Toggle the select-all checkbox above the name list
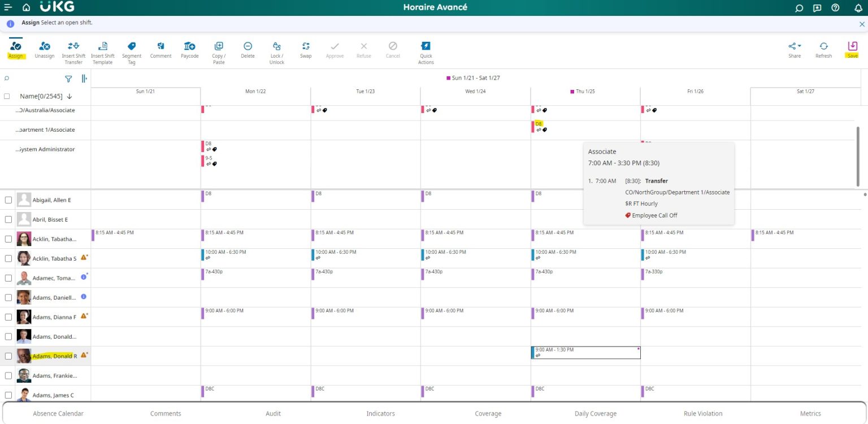This screenshot has width=868, height=424. coord(8,96)
